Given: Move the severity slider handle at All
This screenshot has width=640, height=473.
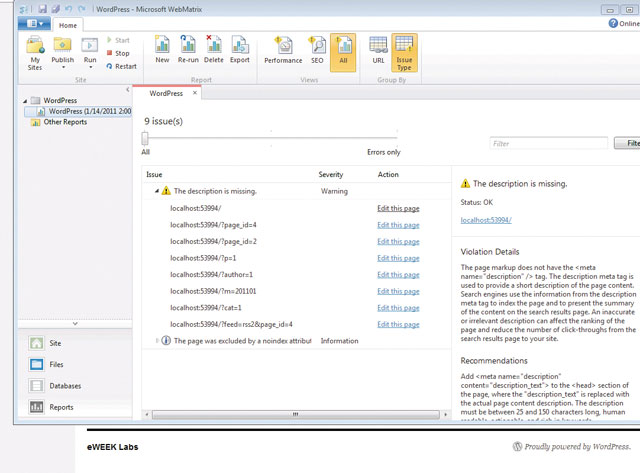Looking at the screenshot, I should (x=145, y=138).
